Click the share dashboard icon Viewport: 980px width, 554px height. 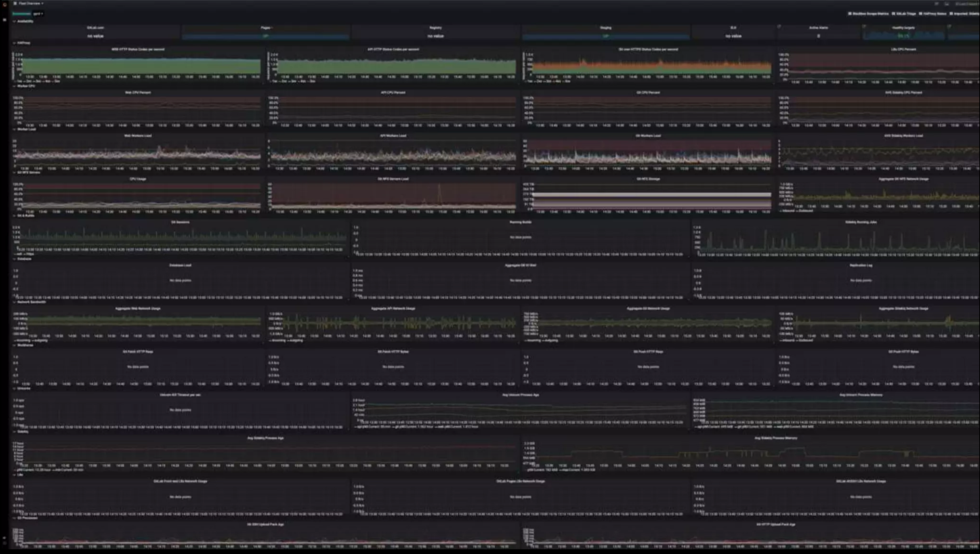click(936, 4)
